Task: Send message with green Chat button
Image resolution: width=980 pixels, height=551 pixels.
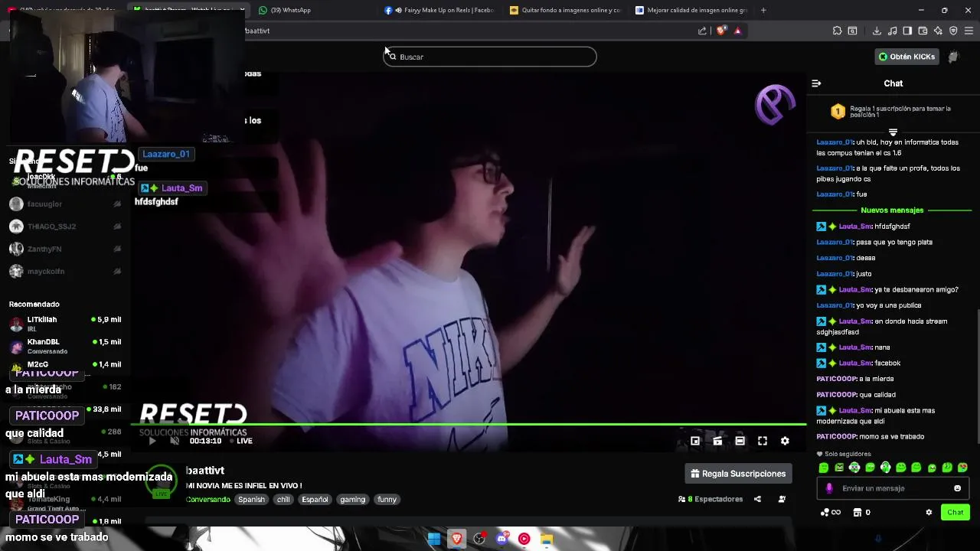Action: coord(955,513)
